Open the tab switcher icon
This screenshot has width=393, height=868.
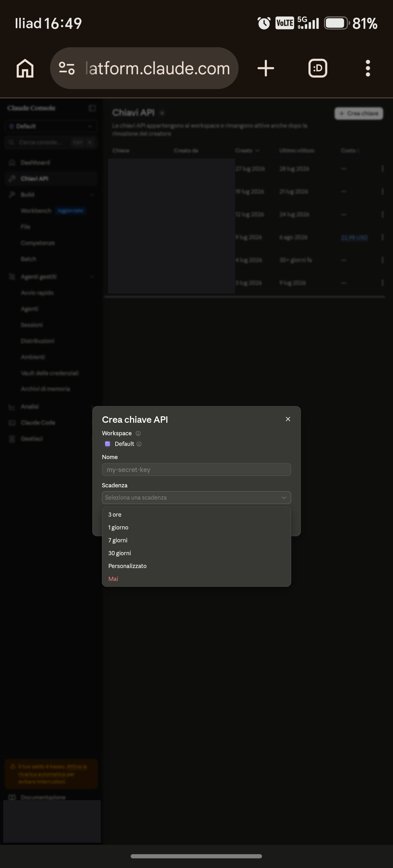[x=318, y=68]
